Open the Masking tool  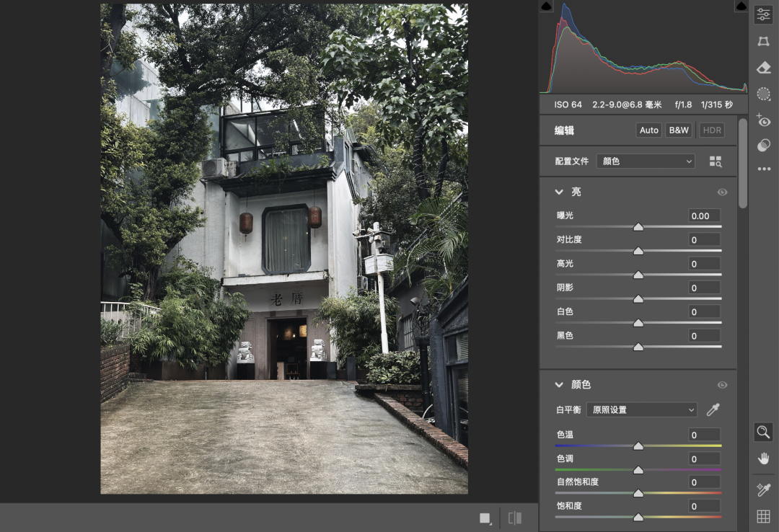click(764, 94)
